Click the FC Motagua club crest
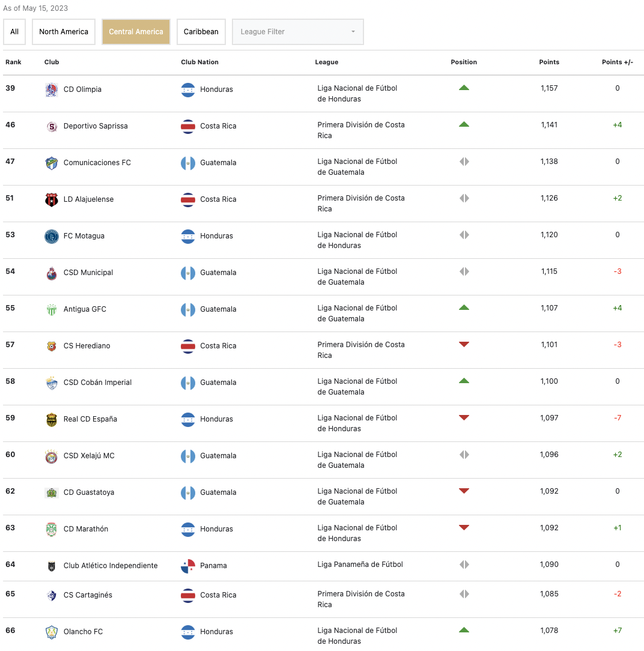 coord(52,236)
